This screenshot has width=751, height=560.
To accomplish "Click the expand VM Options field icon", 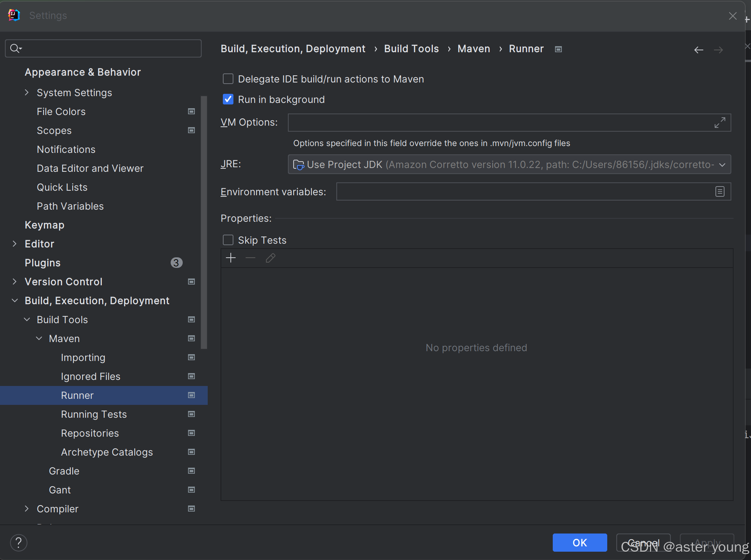I will [720, 123].
